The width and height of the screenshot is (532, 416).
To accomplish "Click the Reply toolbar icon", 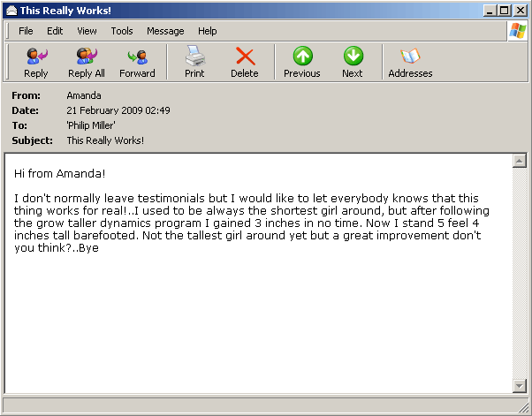I will 36,62.
